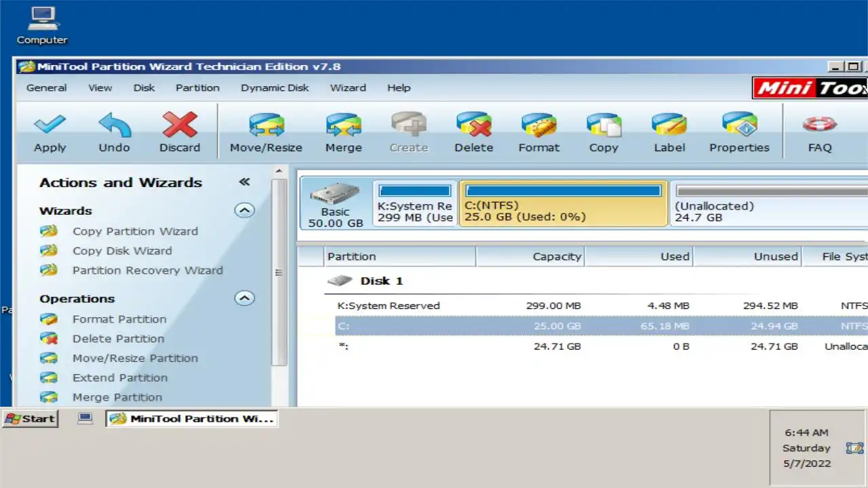The height and width of the screenshot is (488, 868).
Task: Launch the Copy Disk Wizard link
Action: click(122, 251)
